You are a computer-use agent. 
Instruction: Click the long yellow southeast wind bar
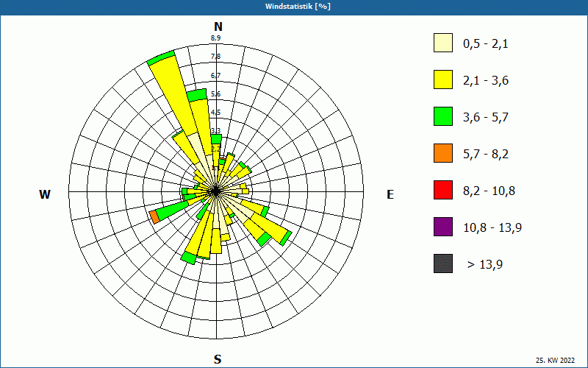268,227
